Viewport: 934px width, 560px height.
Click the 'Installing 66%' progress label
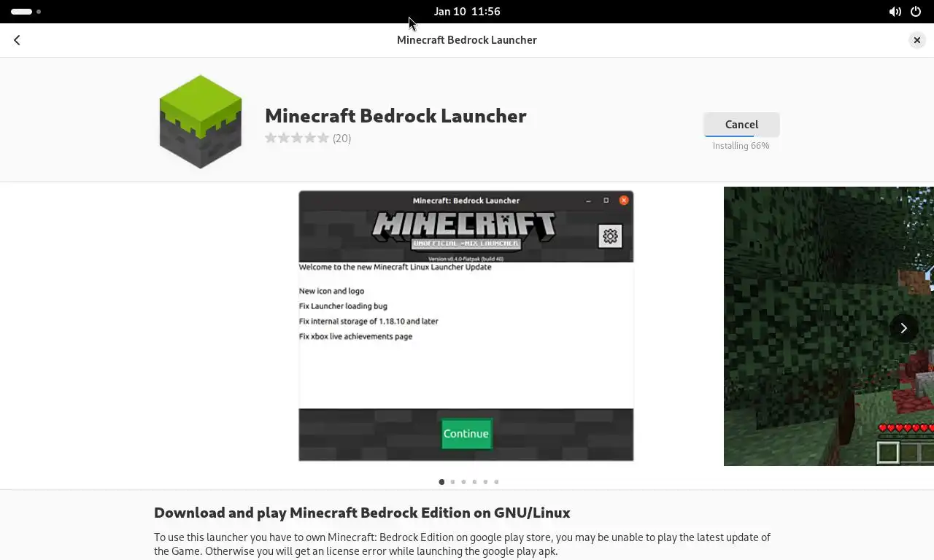pyautogui.click(x=741, y=146)
